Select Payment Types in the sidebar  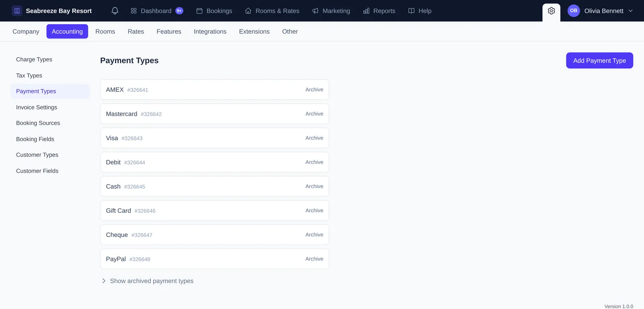(50, 91)
